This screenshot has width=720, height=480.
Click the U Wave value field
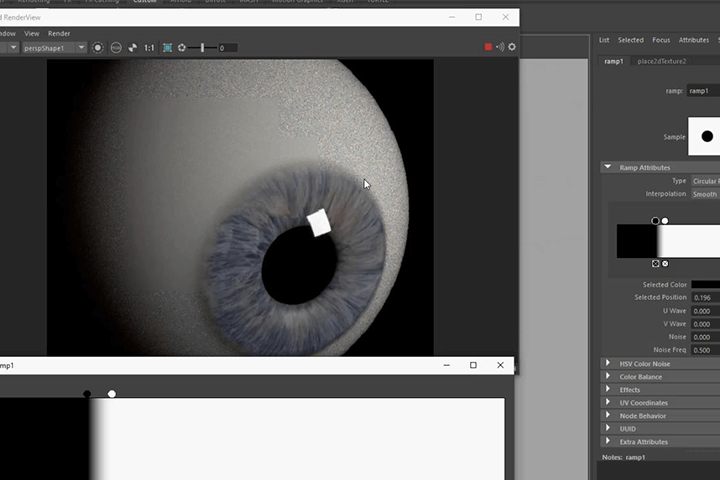pyautogui.click(x=706, y=311)
